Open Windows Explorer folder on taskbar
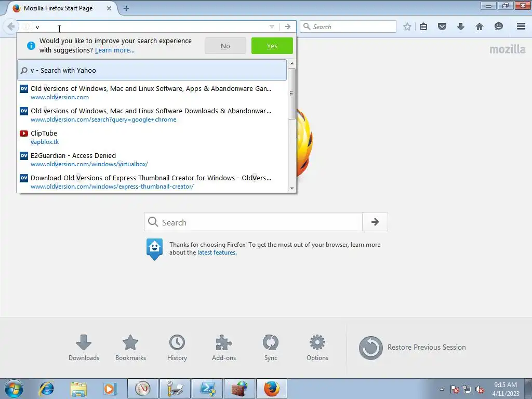The height and width of the screenshot is (399, 532). pyautogui.click(x=78, y=389)
